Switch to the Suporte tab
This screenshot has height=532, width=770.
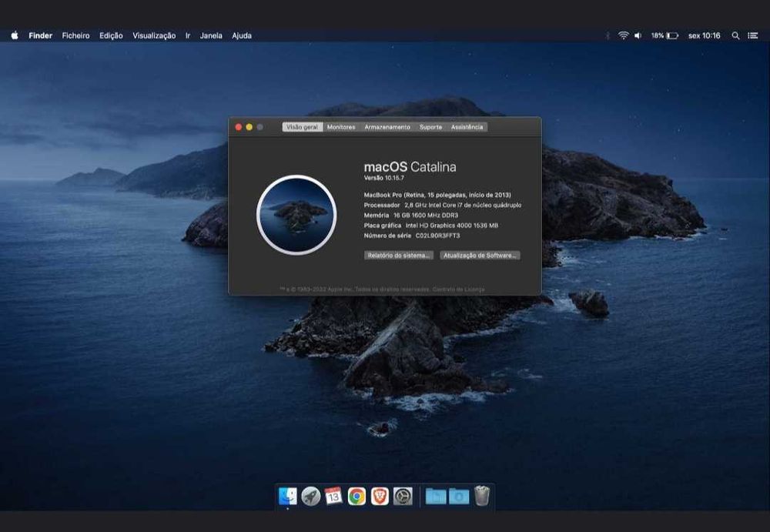click(430, 127)
